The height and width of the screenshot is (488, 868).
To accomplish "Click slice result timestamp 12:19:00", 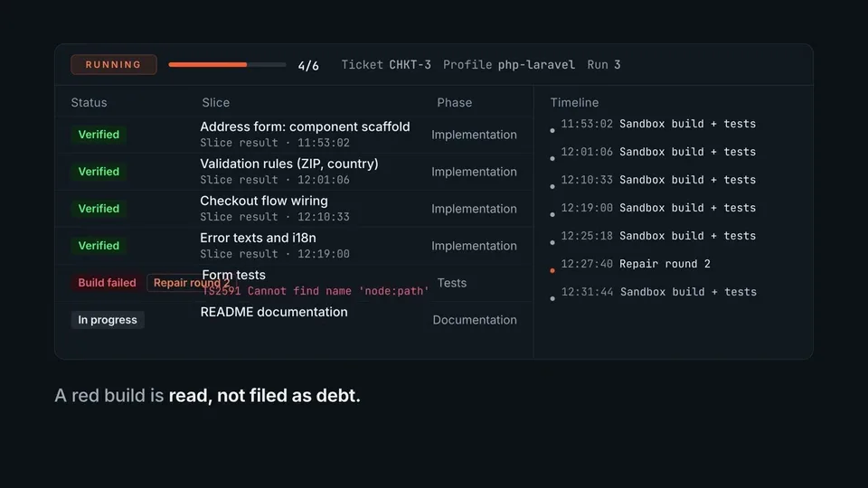I will tap(324, 254).
